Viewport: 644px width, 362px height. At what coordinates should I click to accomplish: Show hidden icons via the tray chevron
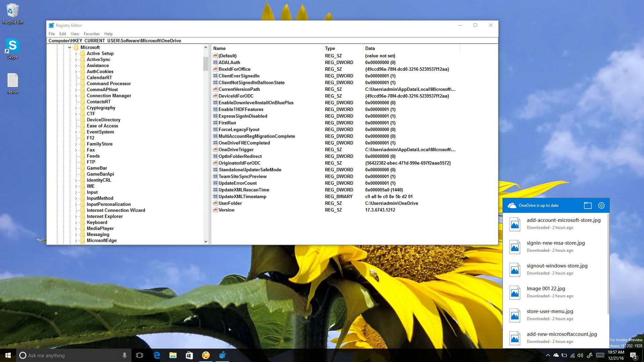coord(549,355)
